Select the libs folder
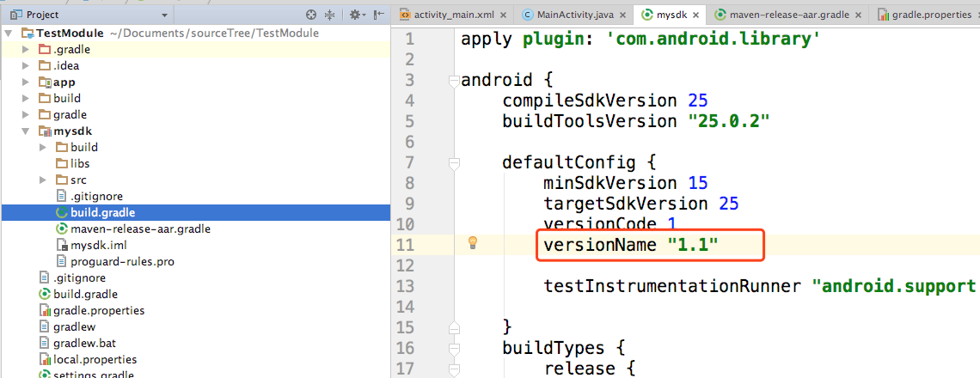980x378 pixels. point(80,164)
